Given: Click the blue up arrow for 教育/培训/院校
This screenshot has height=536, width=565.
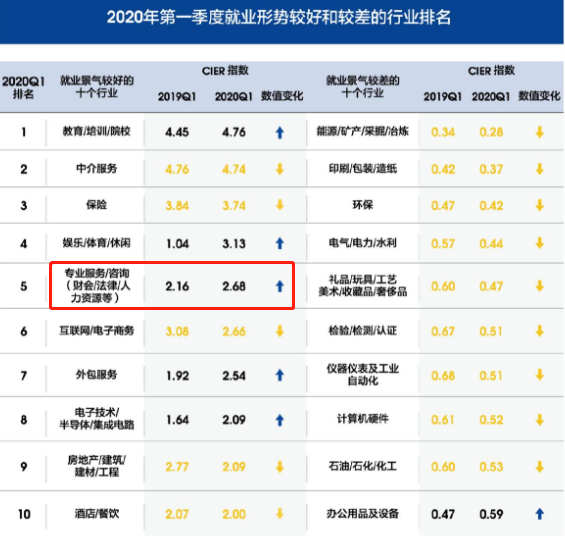Looking at the screenshot, I should pos(280,133).
